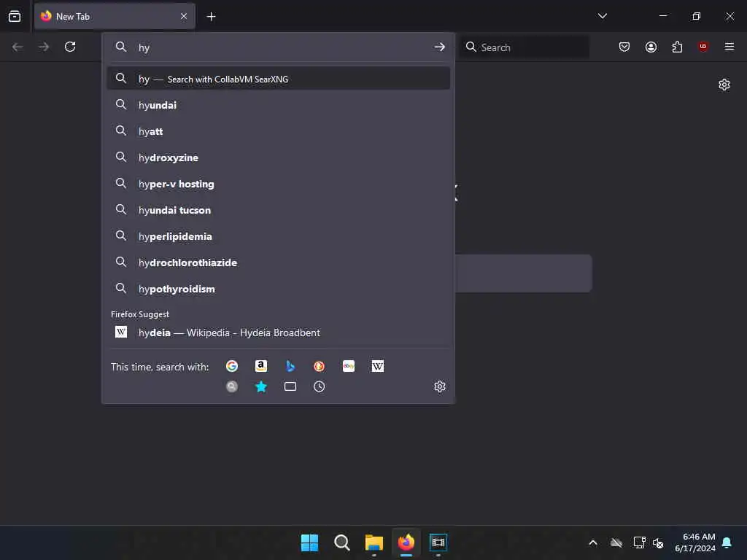Reload the current page
747x560 pixels.
pos(70,47)
